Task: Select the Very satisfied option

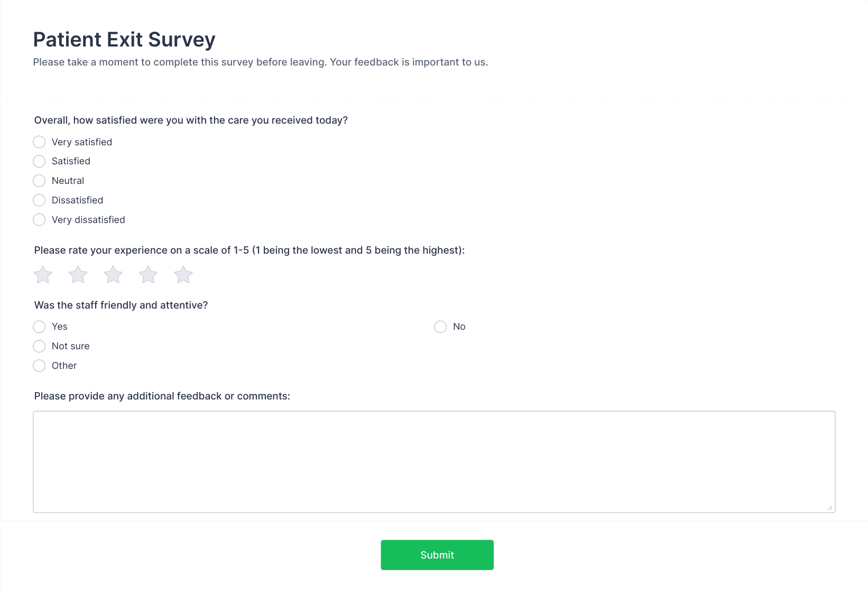Action: coord(39,142)
